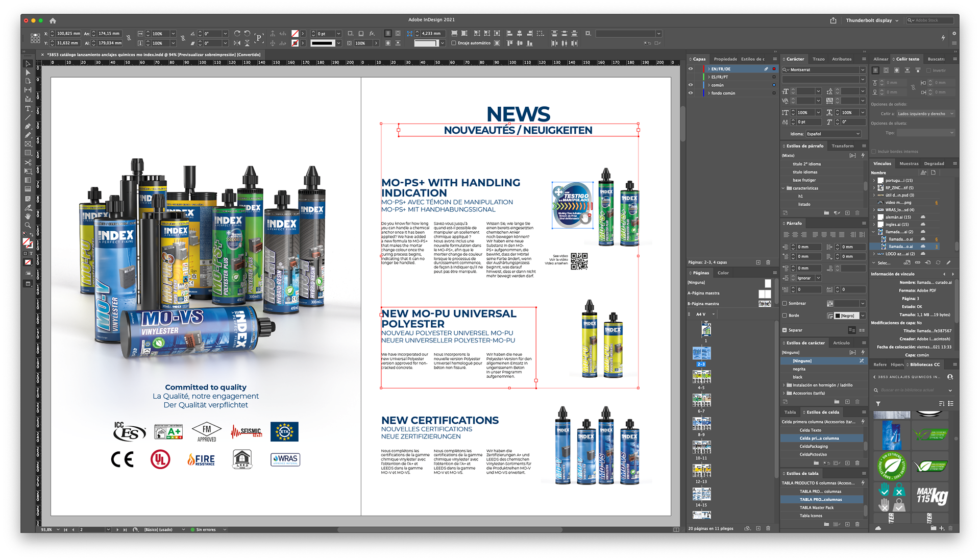Click the rotate 90° clockwise icon

237,33
